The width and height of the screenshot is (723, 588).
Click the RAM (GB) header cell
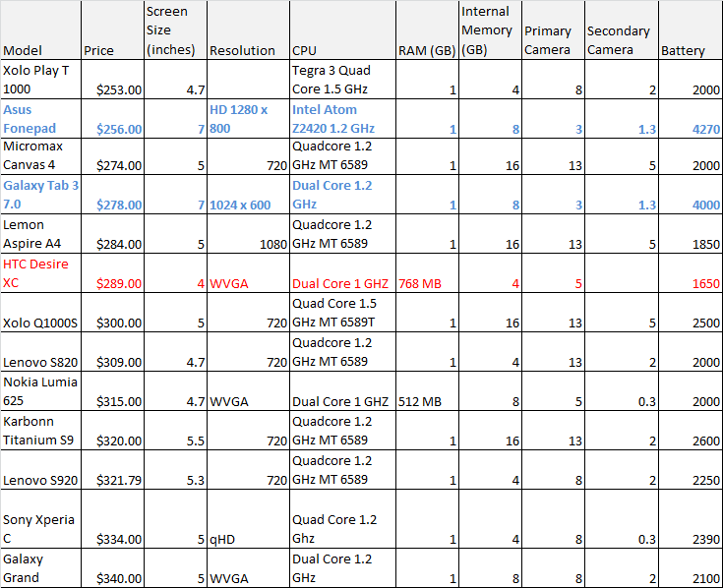coord(427,29)
